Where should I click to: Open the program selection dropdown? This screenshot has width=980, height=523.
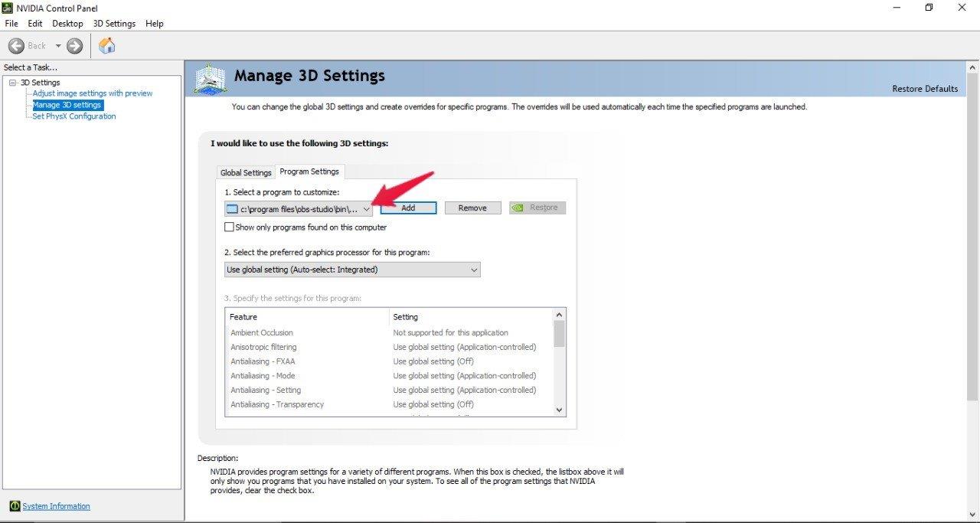[x=366, y=208]
